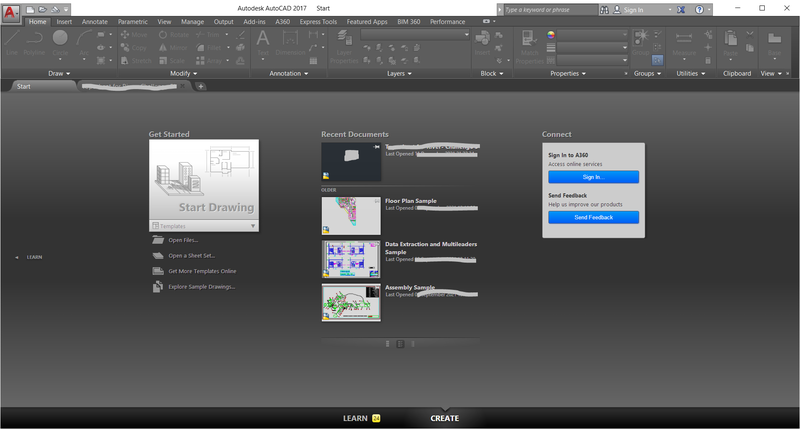Select the Text annotation tool
This screenshot has height=429, width=800.
click(263, 42)
